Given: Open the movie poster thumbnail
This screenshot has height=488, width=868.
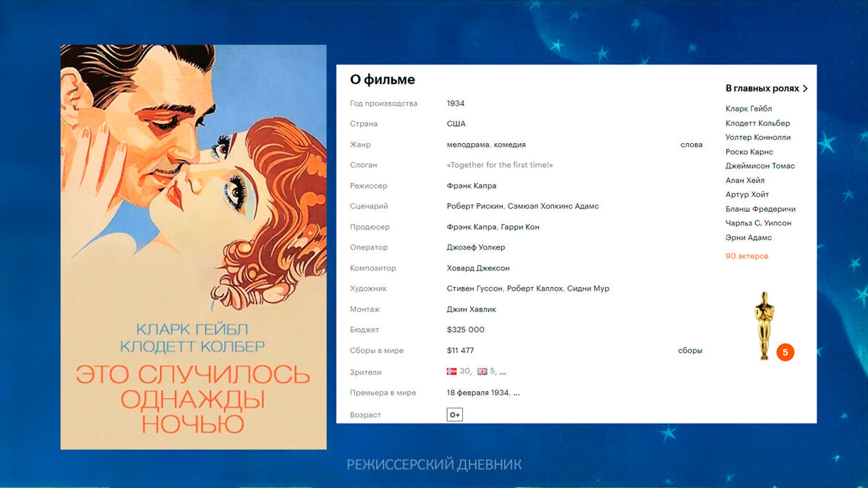Looking at the screenshot, I should [193, 247].
